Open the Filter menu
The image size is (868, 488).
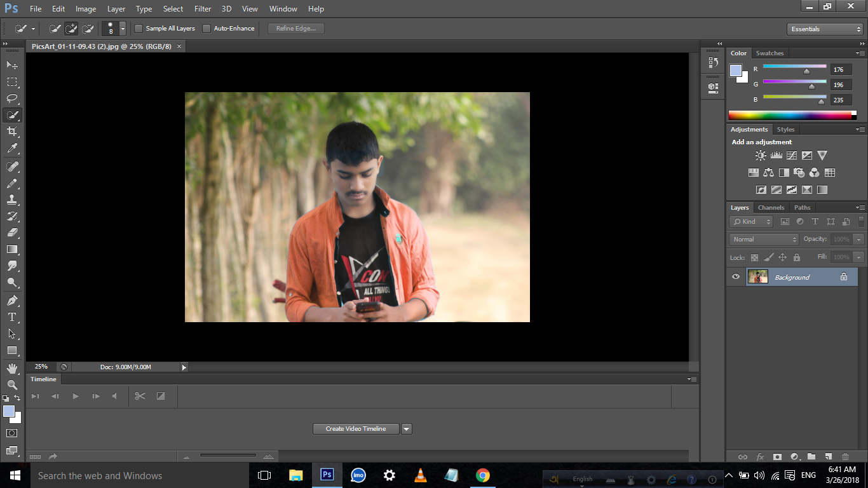point(203,9)
